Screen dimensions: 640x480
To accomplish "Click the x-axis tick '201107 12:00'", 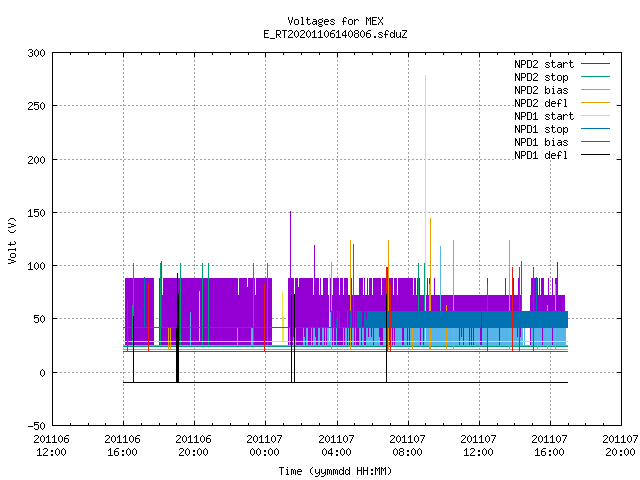I will click(x=479, y=446).
